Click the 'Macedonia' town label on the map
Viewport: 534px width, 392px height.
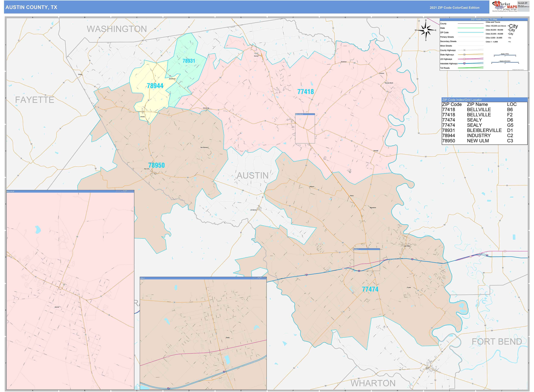pyautogui.click(x=373, y=208)
